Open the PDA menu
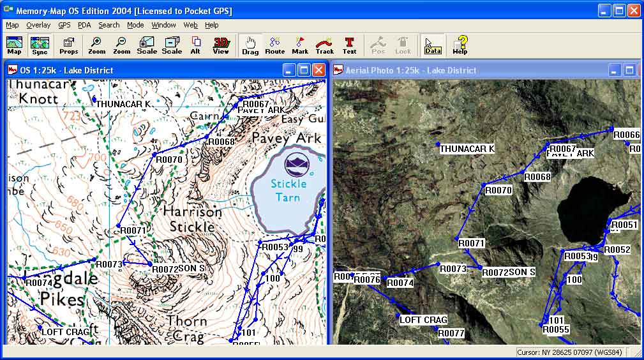This screenshot has width=644, height=360. tap(84, 25)
